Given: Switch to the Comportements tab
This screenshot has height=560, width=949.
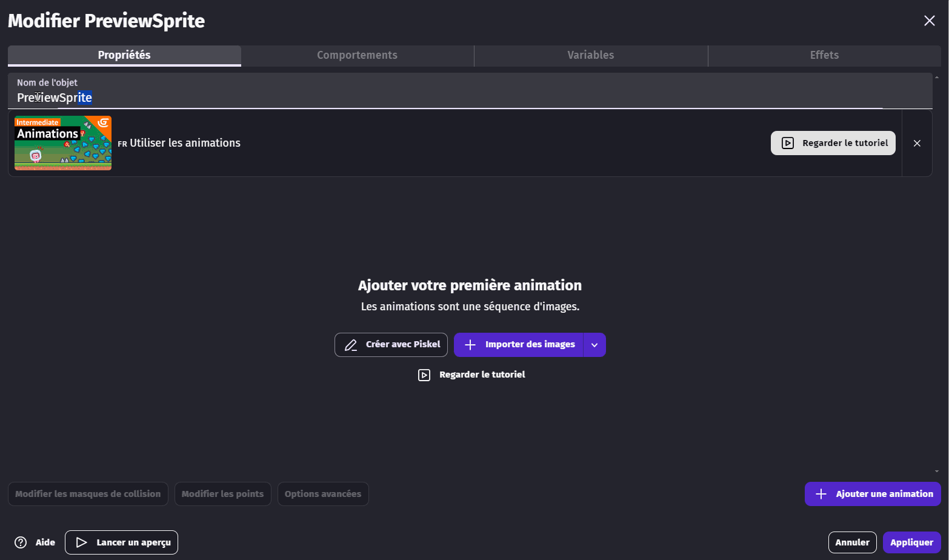Looking at the screenshot, I should click(x=357, y=55).
